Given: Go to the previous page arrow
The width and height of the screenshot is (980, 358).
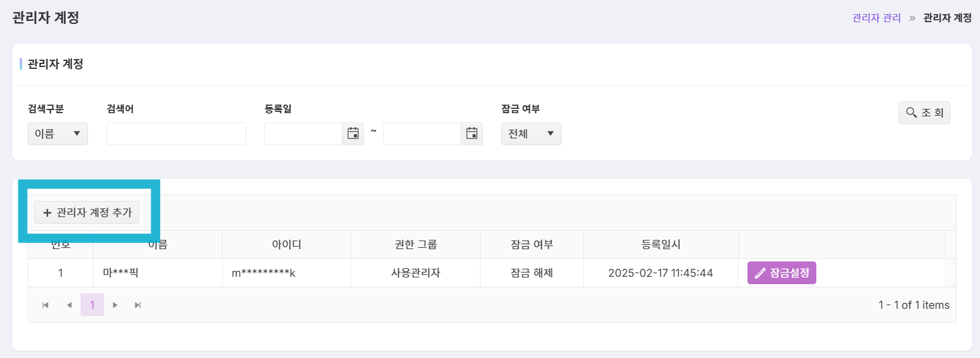Looking at the screenshot, I should click(69, 305).
